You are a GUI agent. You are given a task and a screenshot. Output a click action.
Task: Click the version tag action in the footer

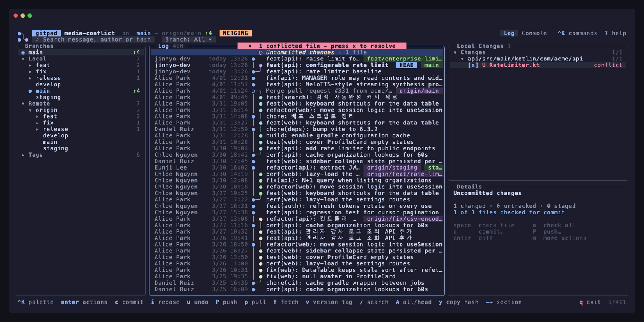point(329,302)
